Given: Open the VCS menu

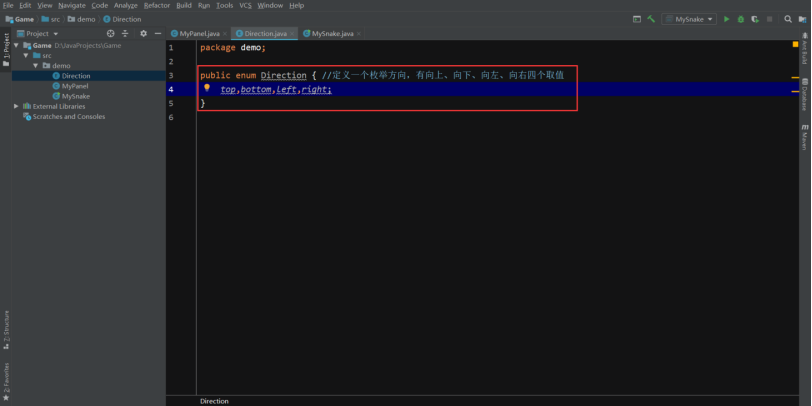Looking at the screenshot, I should click(245, 5).
